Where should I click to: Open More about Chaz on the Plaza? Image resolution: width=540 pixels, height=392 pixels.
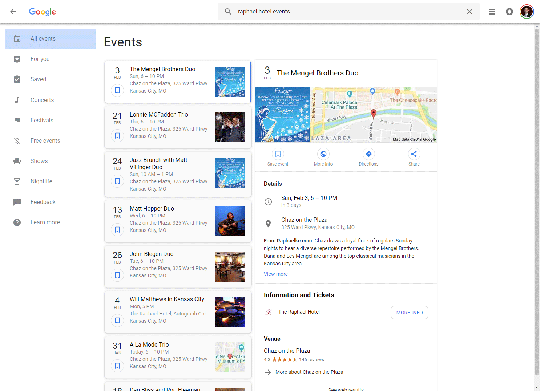[x=309, y=372]
